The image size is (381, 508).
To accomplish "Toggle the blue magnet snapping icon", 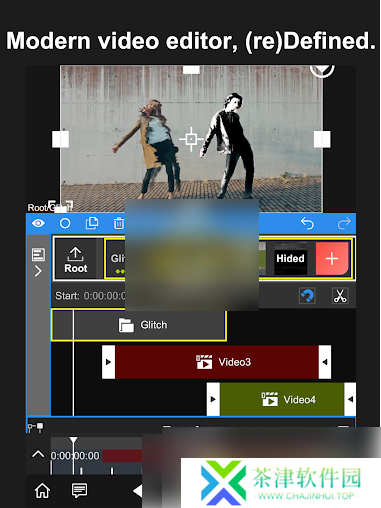I will click(307, 296).
